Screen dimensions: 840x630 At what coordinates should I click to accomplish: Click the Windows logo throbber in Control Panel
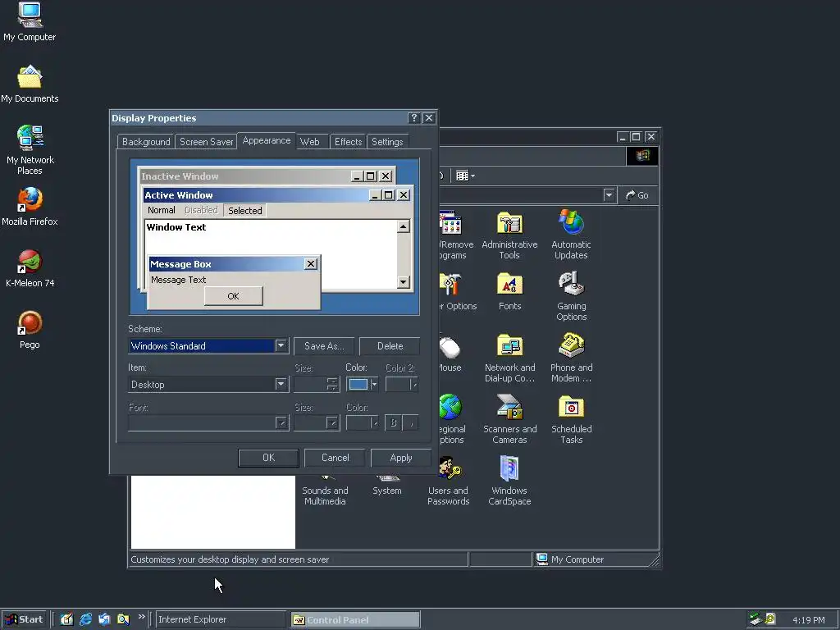coord(642,156)
